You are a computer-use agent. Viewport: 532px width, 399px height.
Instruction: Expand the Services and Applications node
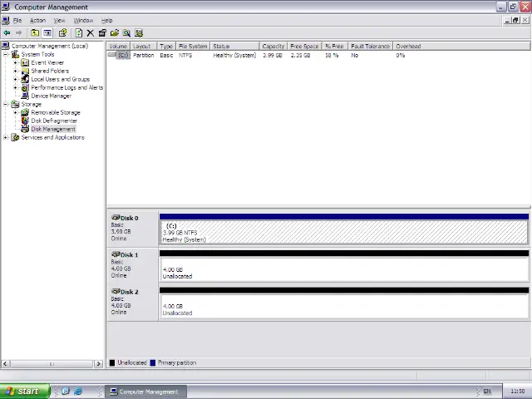[6, 137]
